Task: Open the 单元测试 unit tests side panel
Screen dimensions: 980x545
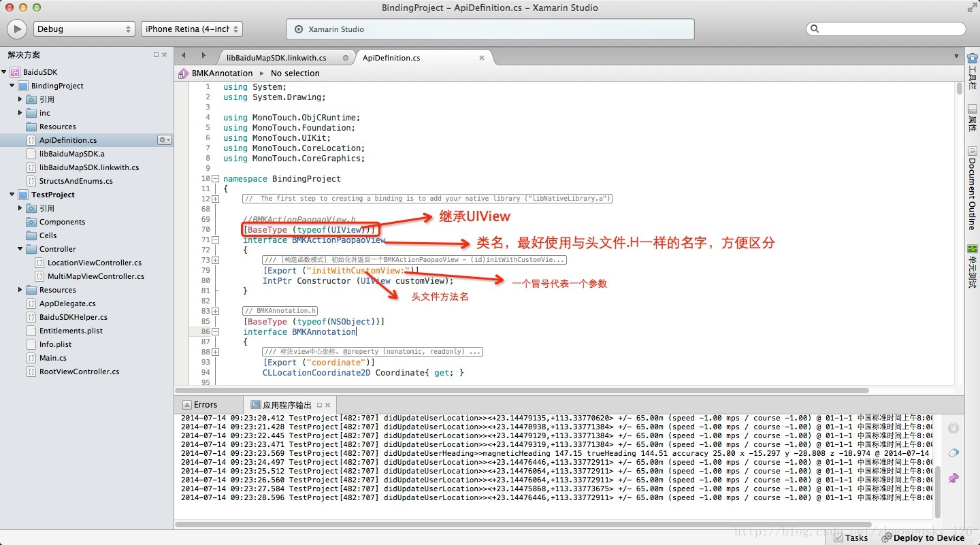Action: tap(973, 267)
